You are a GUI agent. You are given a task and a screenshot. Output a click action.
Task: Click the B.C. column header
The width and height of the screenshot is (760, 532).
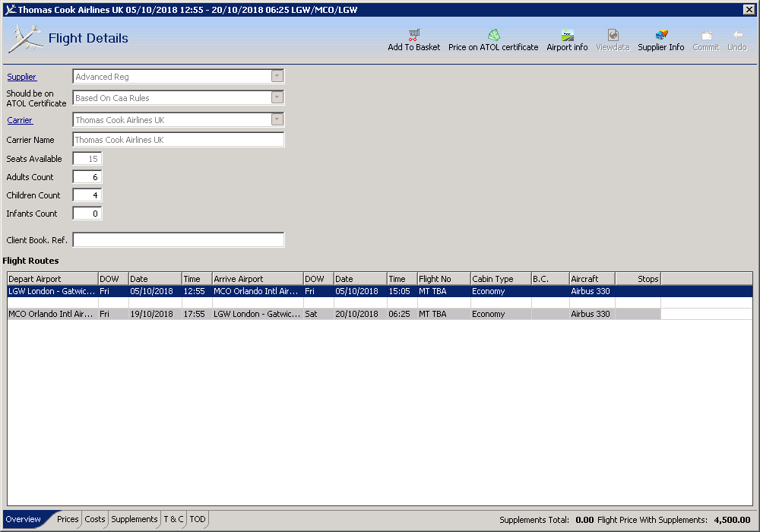pyautogui.click(x=550, y=279)
